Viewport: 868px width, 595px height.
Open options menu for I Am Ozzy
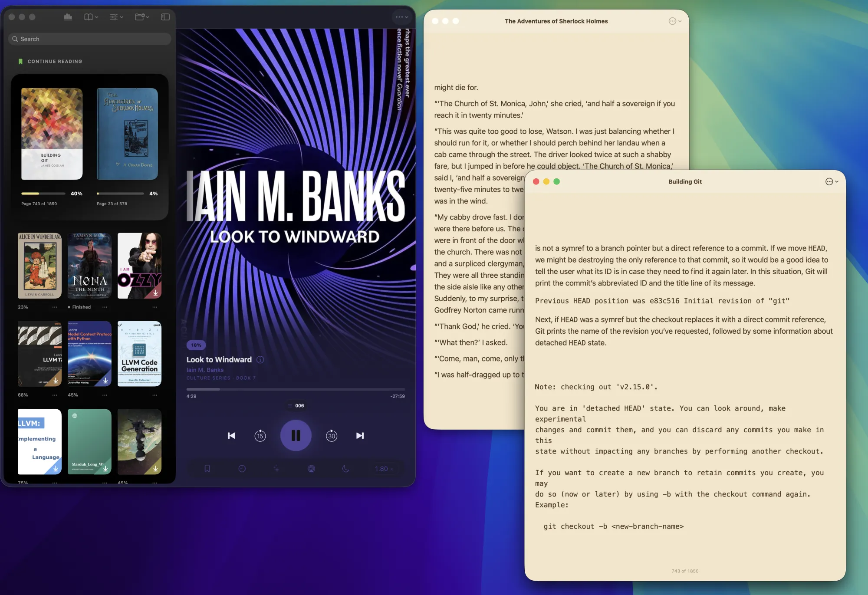point(155,307)
